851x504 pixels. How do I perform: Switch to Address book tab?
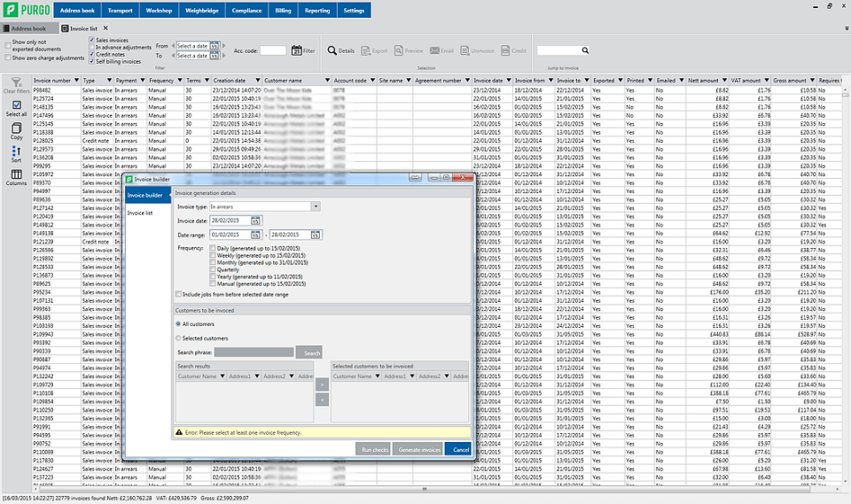[28, 28]
